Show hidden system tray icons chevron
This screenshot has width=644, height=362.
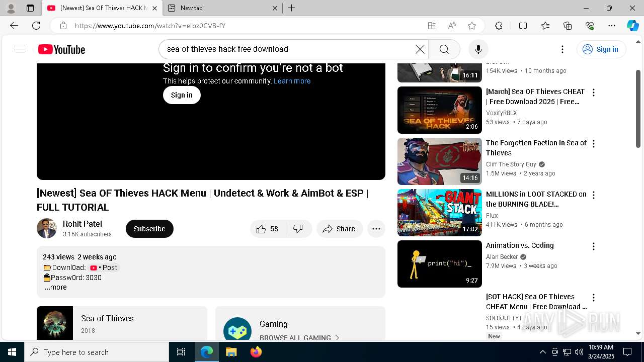542,352
